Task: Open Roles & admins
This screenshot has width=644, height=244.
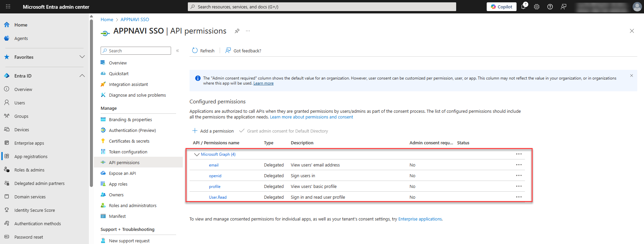Action: tap(29, 170)
